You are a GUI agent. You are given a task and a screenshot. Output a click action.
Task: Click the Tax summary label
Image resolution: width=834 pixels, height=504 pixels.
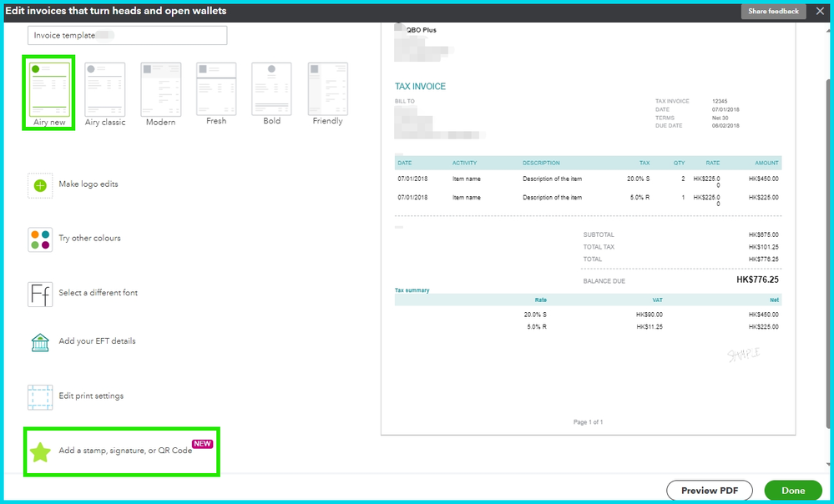[x=412, y=290]
